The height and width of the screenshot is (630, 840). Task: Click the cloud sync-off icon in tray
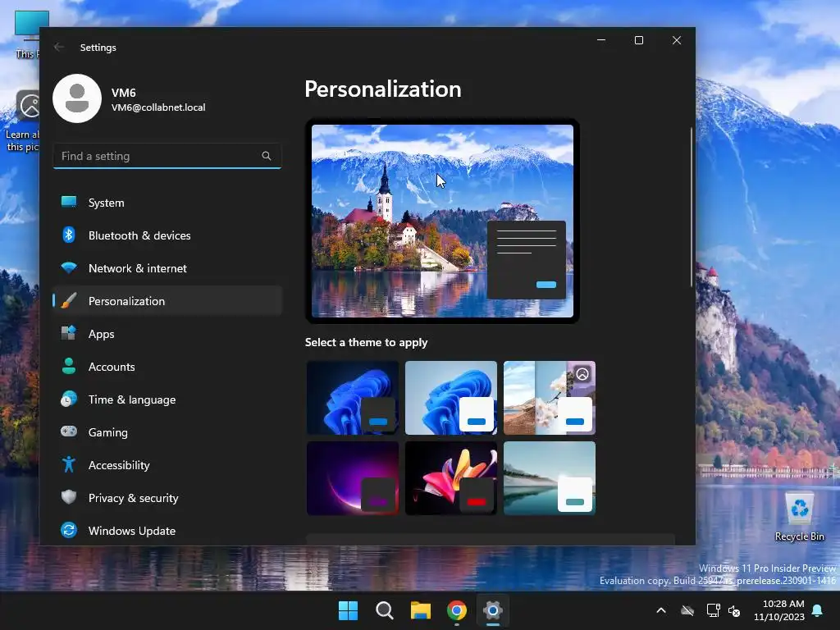click(x=687, y=610)
